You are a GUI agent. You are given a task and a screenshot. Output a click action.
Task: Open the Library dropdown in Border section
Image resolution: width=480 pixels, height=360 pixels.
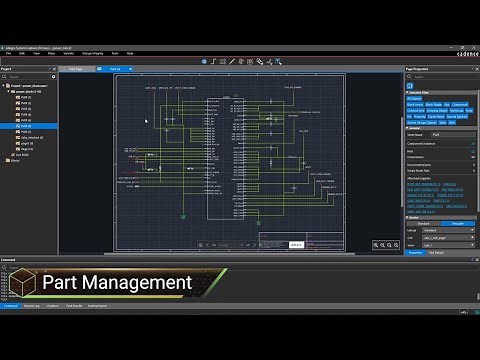[449, 230]
